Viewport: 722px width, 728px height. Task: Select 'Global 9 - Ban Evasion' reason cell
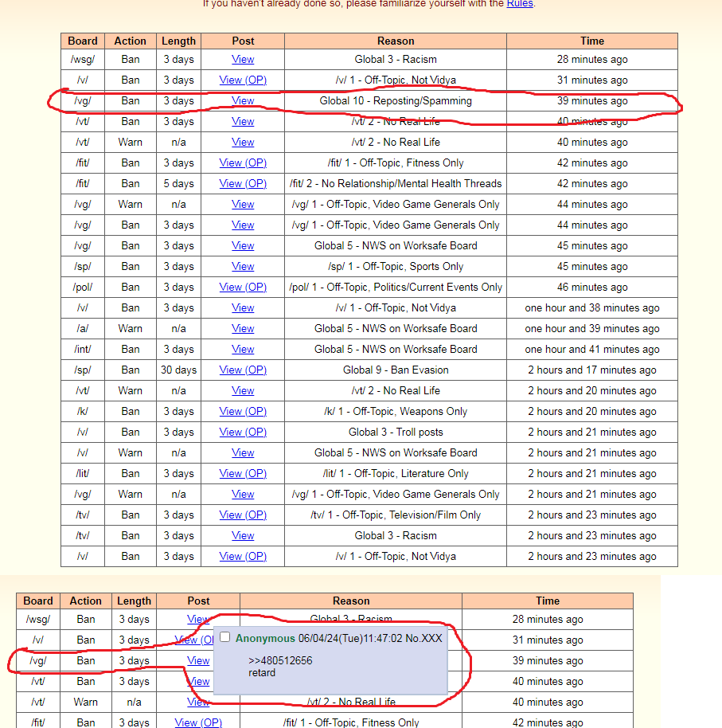396,370
